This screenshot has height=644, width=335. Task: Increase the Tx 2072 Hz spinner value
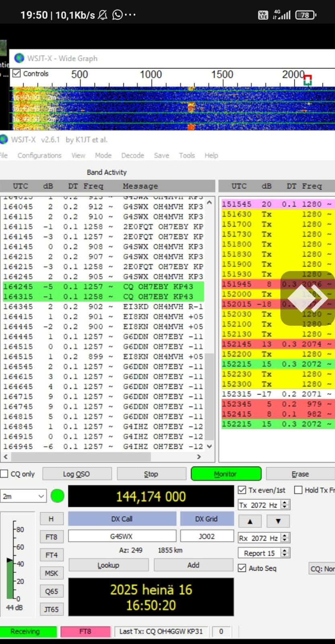tap(285, 502)
